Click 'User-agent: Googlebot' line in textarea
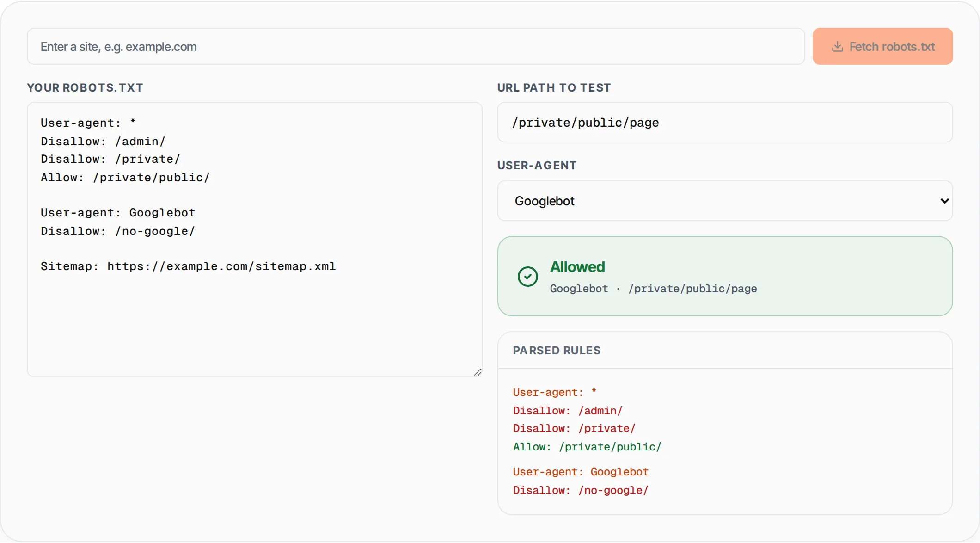This screenshot has height=543, width=980. (x=118, y=213)
